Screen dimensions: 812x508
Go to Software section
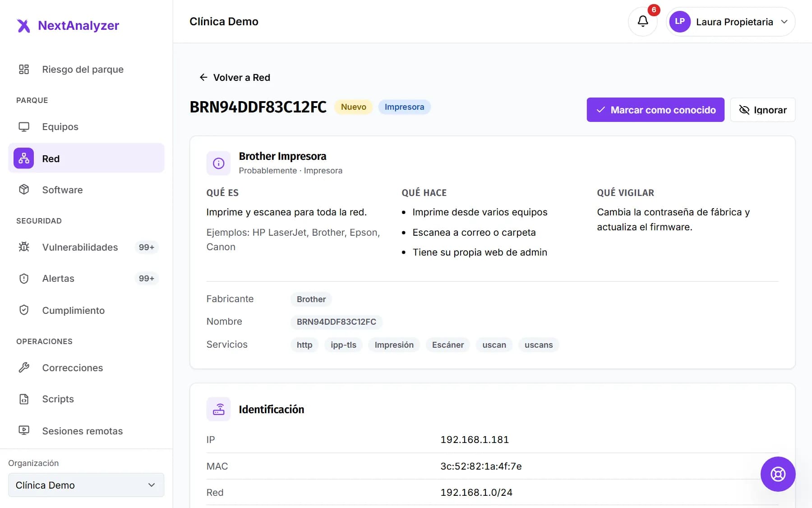pyautogui.click(x=86, y=190)
